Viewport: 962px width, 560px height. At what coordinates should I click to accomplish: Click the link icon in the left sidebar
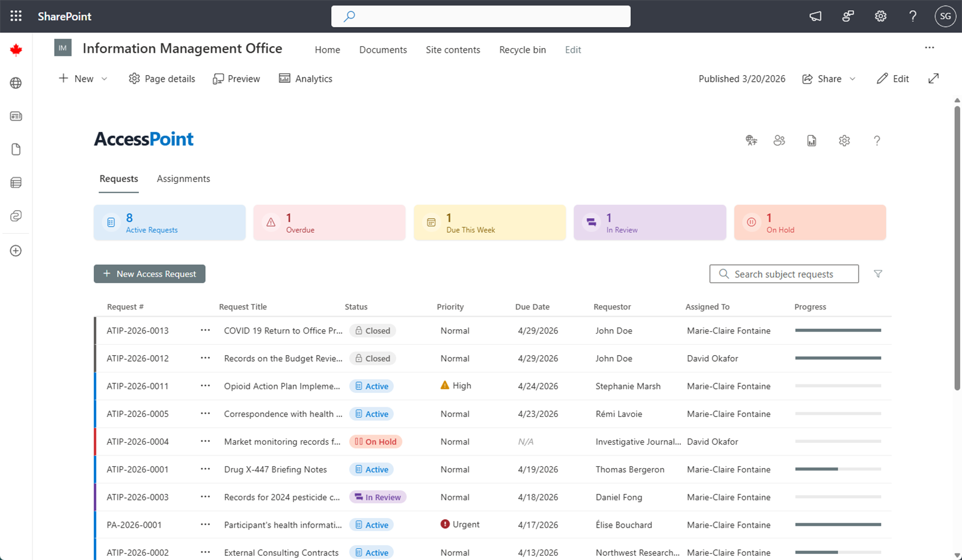point(16,215)
